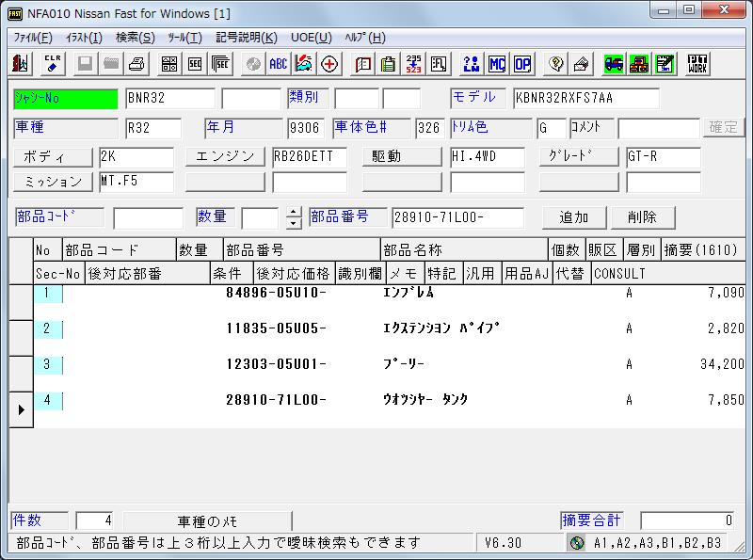The width and height of the screenshot is (753, 560).
Task: Click the green notepad edit icon
Action: 665,64
